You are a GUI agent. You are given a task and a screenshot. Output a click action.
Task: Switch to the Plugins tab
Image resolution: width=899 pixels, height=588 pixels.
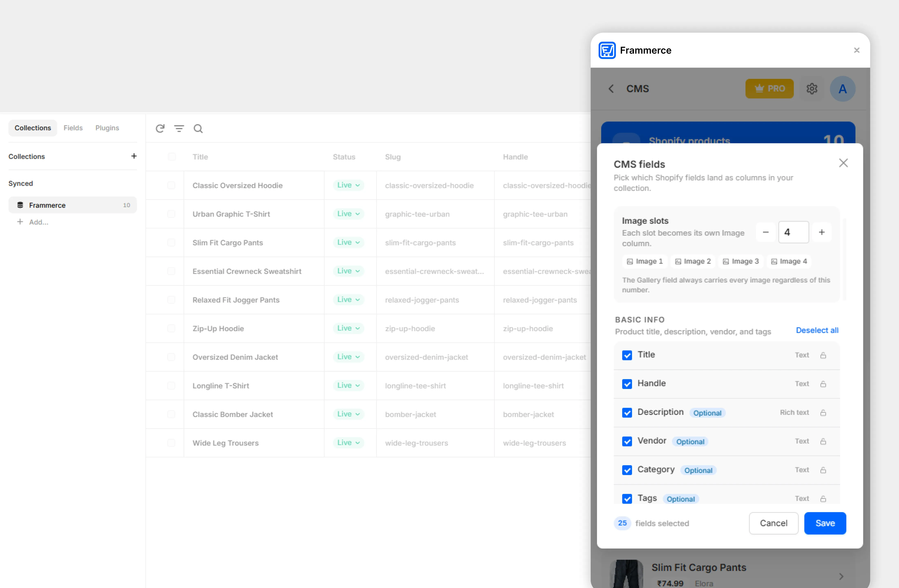point(107,128)
